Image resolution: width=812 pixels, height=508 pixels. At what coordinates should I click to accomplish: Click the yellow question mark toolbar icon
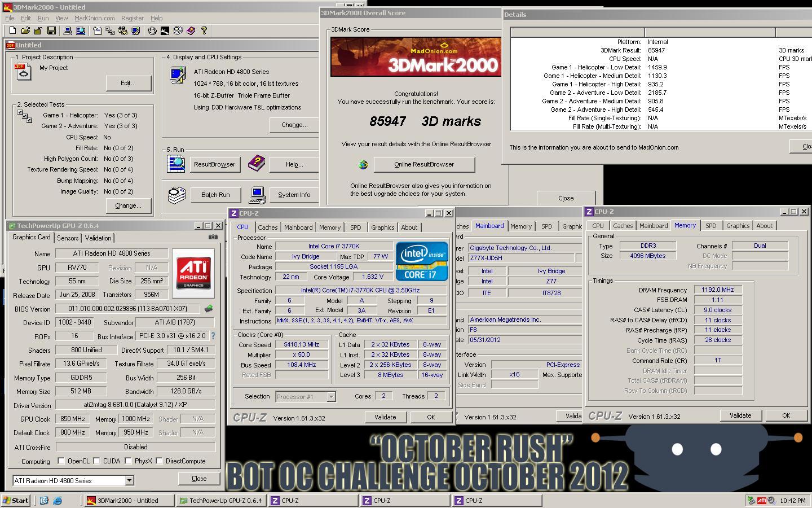point(204,30)
